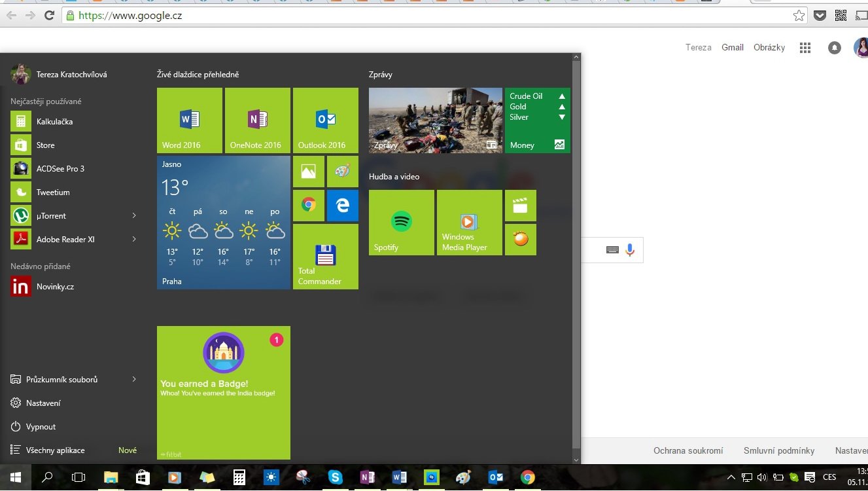Launch Chrome from the small Start tile
Viewport: 868px width, 491px height.
(x=309, y=206)
